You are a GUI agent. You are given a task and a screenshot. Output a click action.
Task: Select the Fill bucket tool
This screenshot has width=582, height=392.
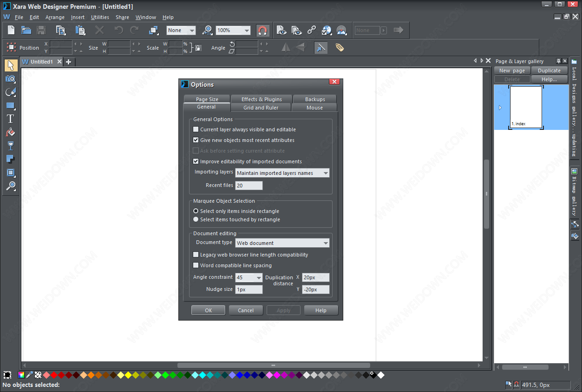point(11,132)
